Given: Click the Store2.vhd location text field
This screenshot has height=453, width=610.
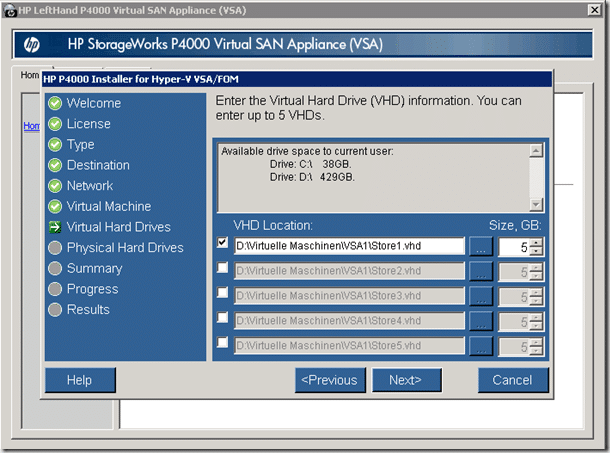Looking at the screenshot, I should coord(349,271).
